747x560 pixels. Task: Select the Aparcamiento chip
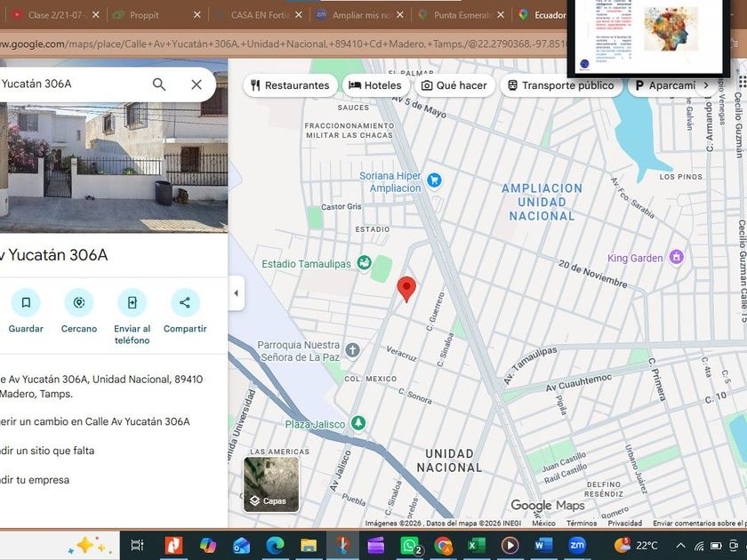point(665,85)
